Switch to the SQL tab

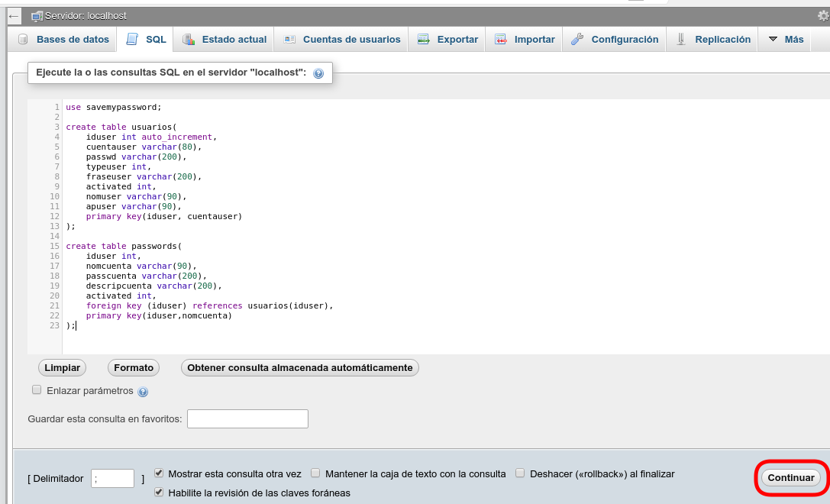146,39
